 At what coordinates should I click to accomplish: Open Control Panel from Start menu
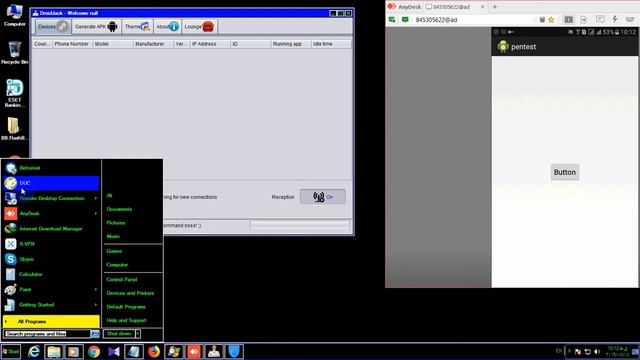pyautogui.click(x=122, y=280)
